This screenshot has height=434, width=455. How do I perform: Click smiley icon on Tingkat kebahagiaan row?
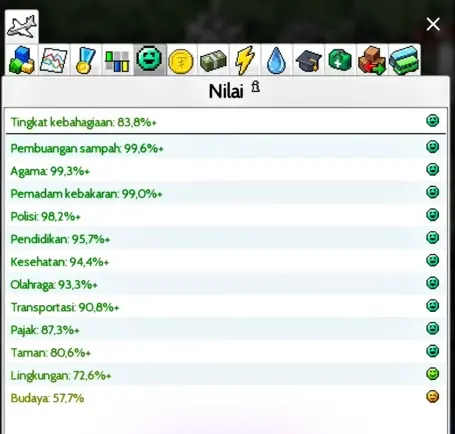432,120
